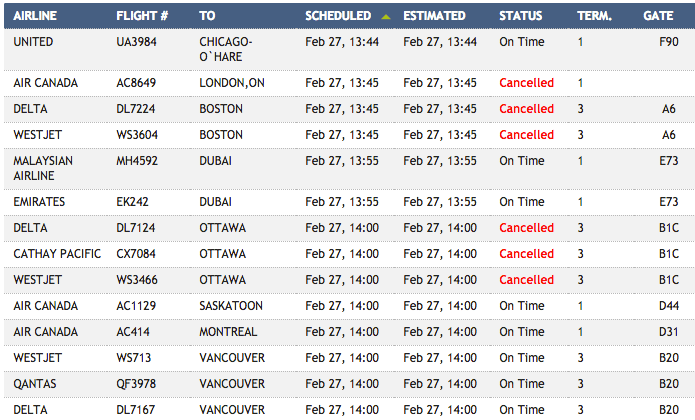Sort table by AIRLINE column header

[35, 16]
